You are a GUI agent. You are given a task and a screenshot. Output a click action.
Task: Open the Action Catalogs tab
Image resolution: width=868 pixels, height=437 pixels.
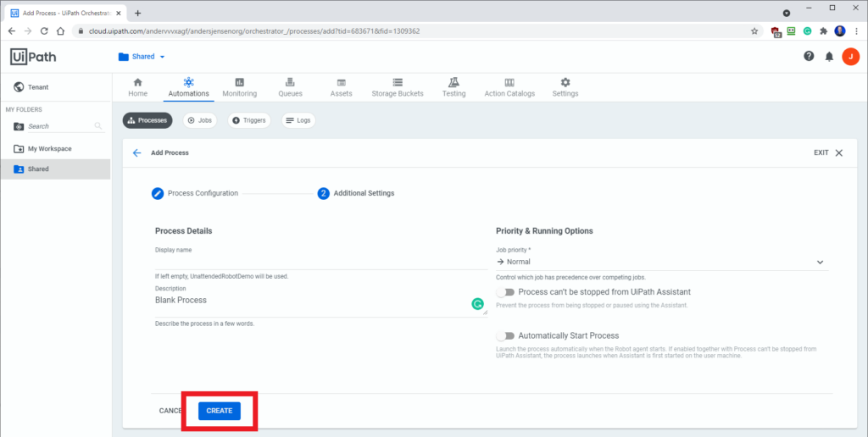point(509,87)
